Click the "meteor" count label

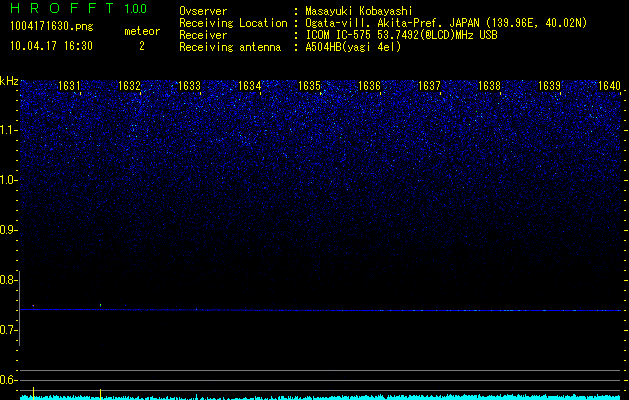142,31
